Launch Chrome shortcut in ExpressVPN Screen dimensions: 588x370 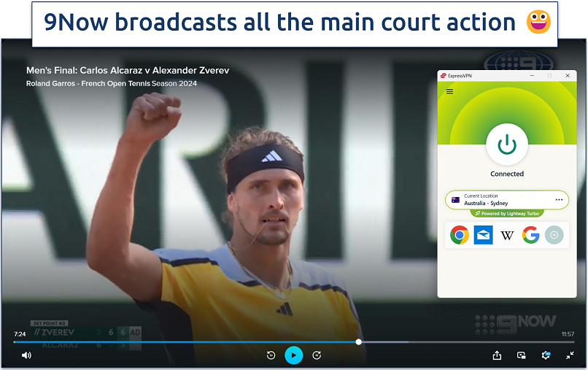coord(460,235)
